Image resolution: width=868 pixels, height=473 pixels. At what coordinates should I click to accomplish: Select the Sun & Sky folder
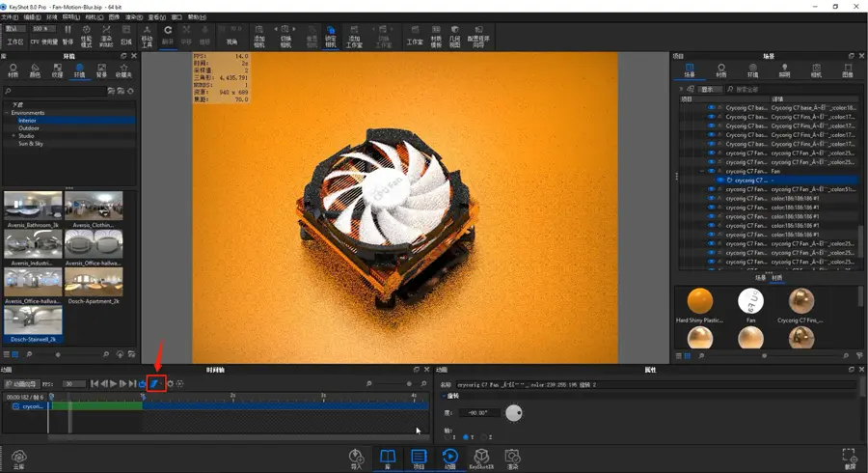tap(31, 144)
